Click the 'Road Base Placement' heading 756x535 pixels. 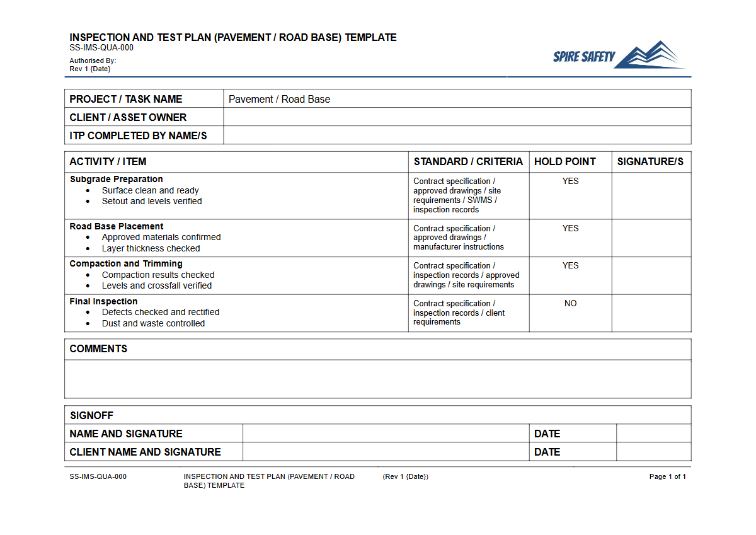[x=117, y=226]
